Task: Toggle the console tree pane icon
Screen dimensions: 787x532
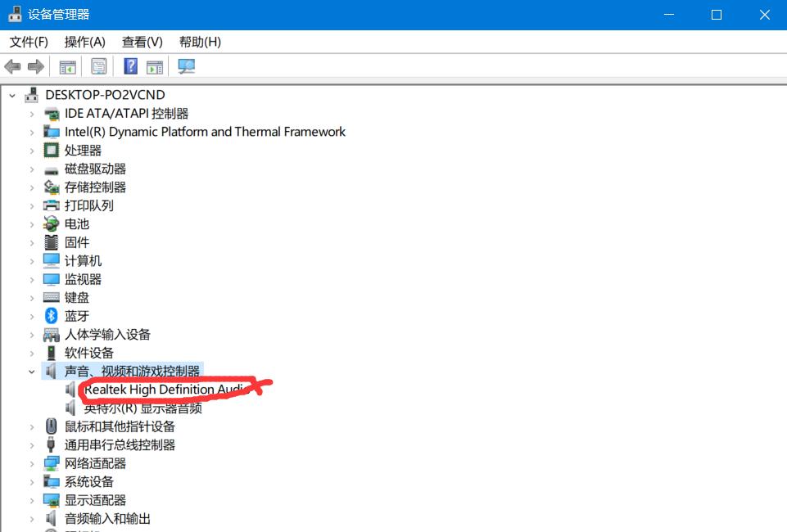Action: pos(68,66)
